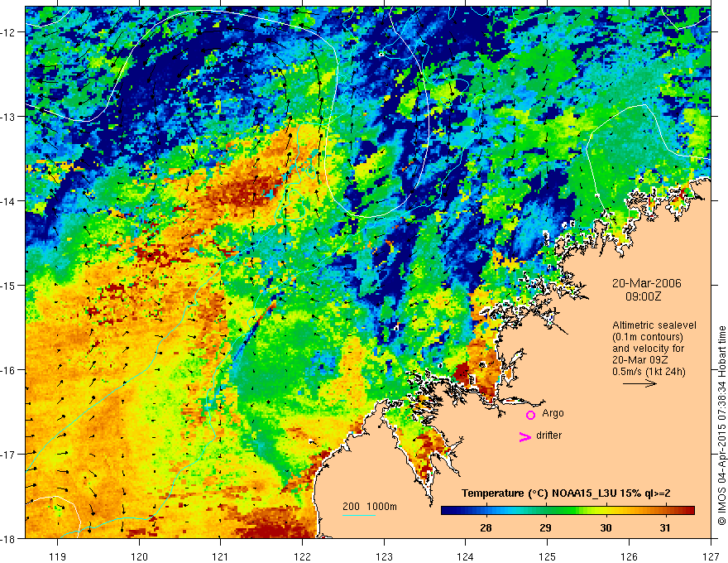Screen dimensions: 728x563
Task: Click the magenta drifter arrowhead legend symbol
Action: click(524, 437)
